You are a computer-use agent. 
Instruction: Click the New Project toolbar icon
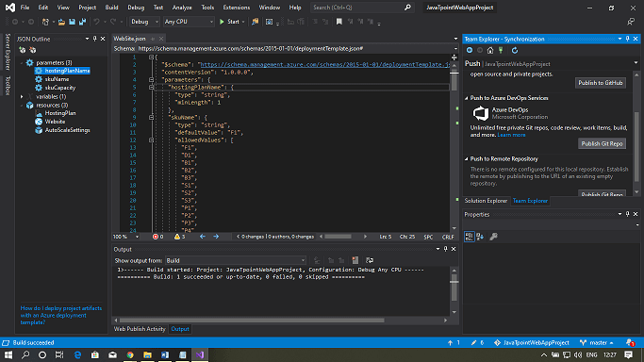pyautogui.click(x=45, y=22)
